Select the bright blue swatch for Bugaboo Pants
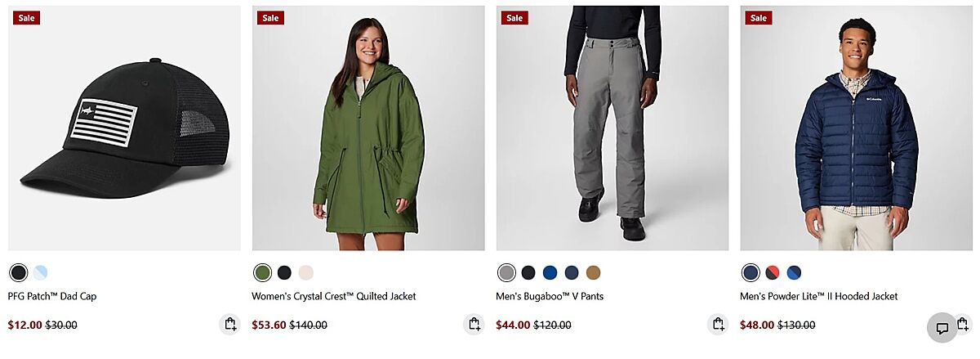The image size is (980, 359). coord(550,272)
